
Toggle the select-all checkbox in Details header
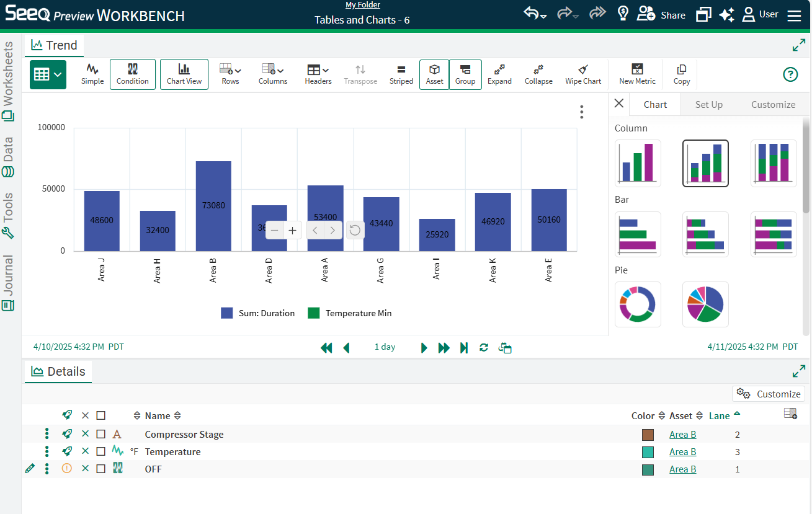click(x=101, y=416)
